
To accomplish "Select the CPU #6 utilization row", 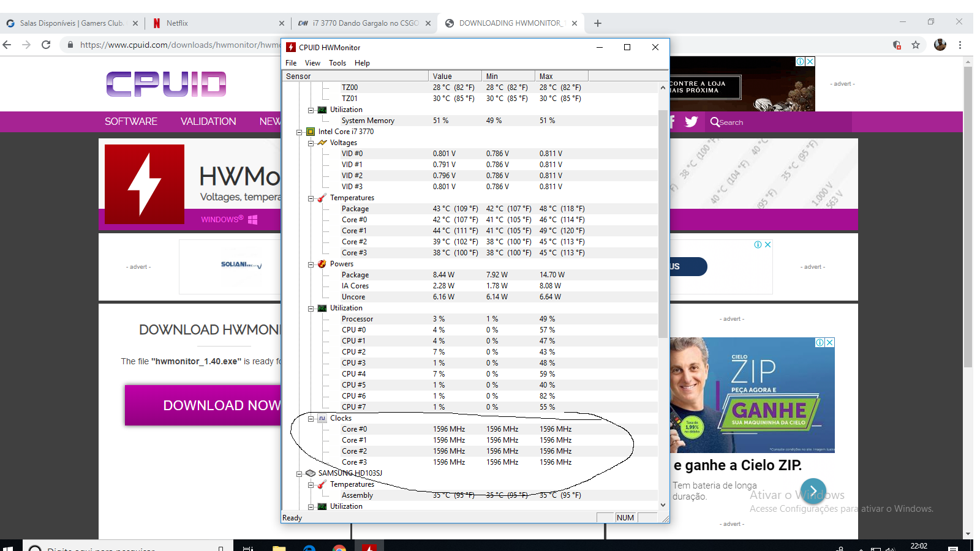I will (x=470, y=396).
